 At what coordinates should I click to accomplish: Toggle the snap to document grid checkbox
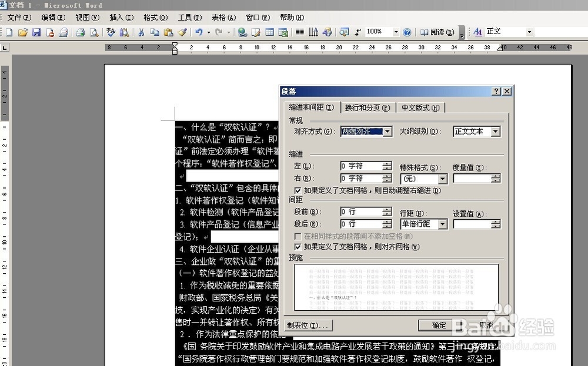[298, 247]
